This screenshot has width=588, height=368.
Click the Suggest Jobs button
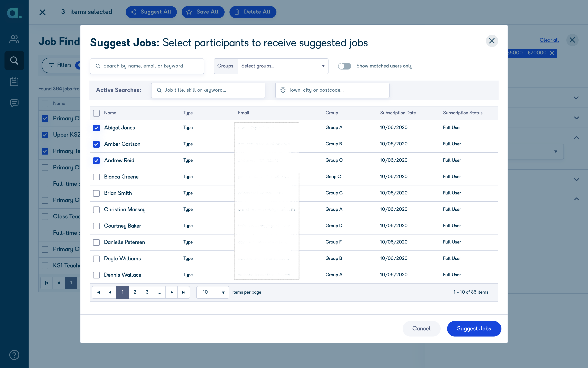point(474,329)
